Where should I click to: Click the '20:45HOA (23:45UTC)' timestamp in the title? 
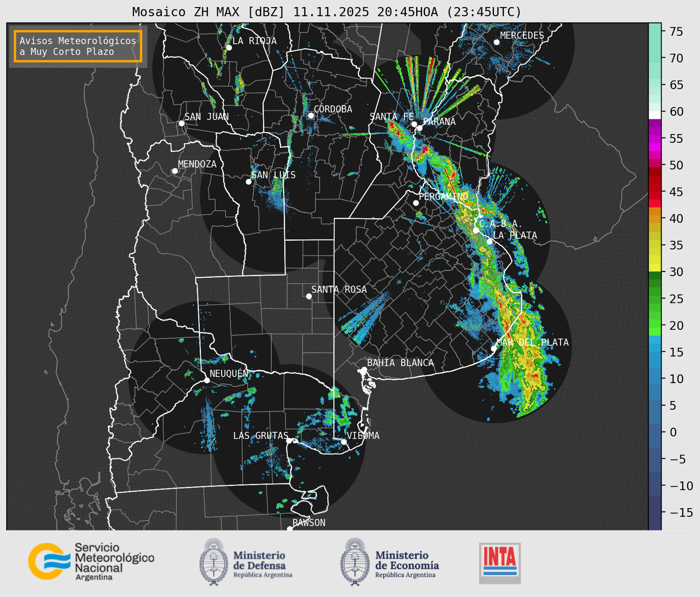click(449, 12)
